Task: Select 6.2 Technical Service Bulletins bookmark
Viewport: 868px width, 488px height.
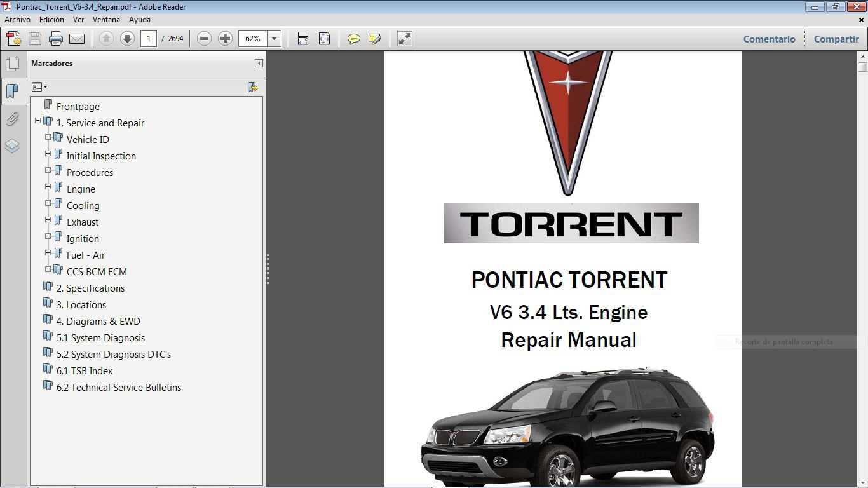Action: tap(119, 388)
